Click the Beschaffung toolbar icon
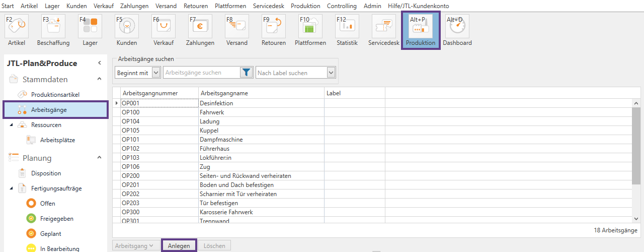This screenshot has width=644, height=252. tap(53, 27)
